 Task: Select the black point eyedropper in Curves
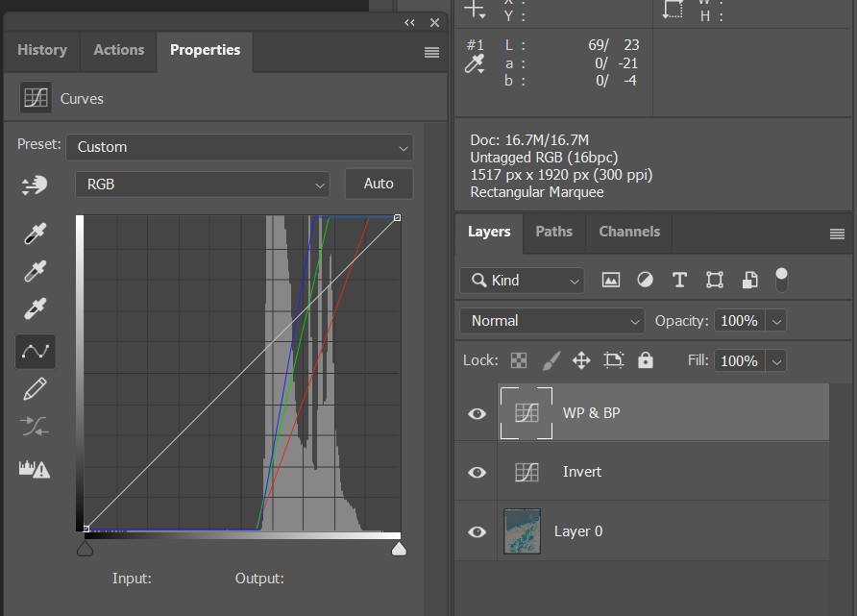[x=35, y=233]
